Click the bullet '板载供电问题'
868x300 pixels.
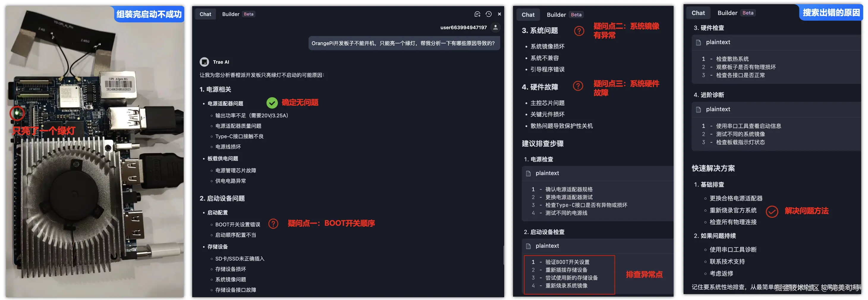tap(222, 159)
